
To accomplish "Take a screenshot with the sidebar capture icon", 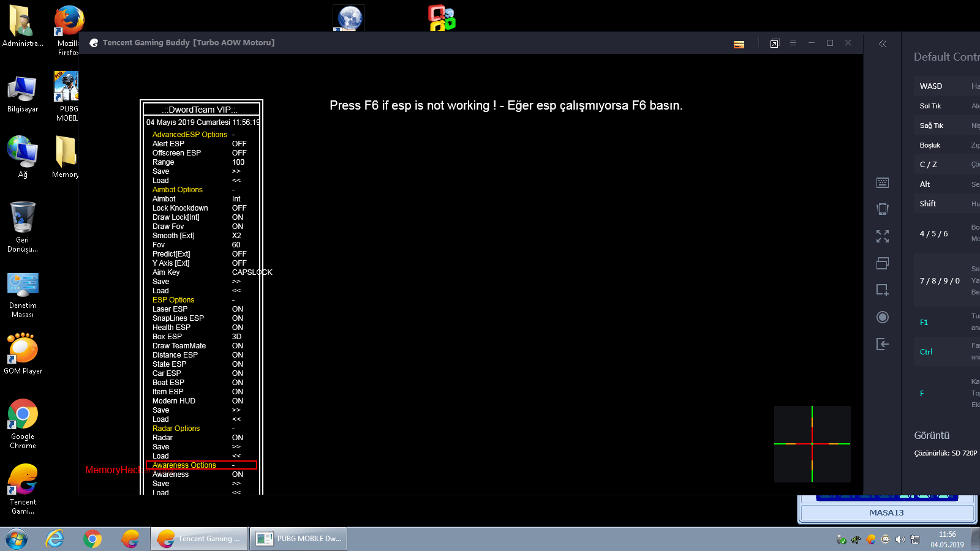I will point(883,290).
